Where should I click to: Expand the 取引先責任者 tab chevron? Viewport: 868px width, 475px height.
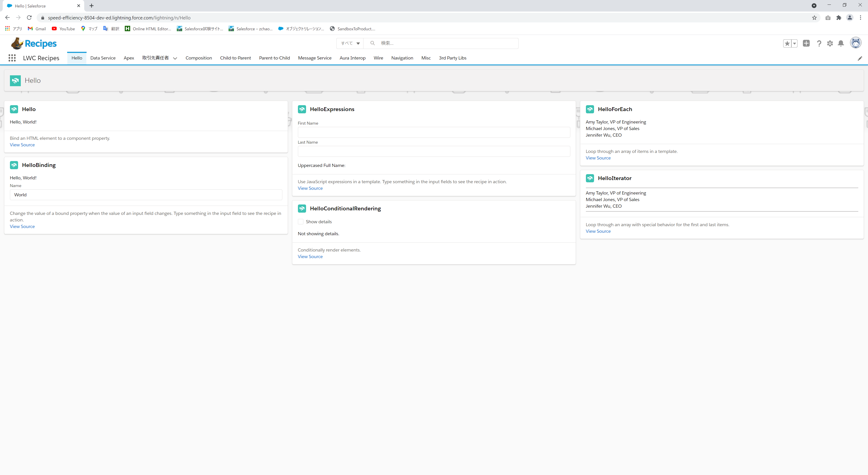(175, 58)
